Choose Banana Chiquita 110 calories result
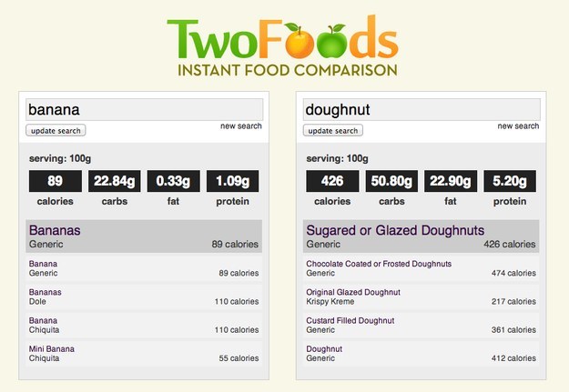This screenshot has height=392, width=569. 144,325
